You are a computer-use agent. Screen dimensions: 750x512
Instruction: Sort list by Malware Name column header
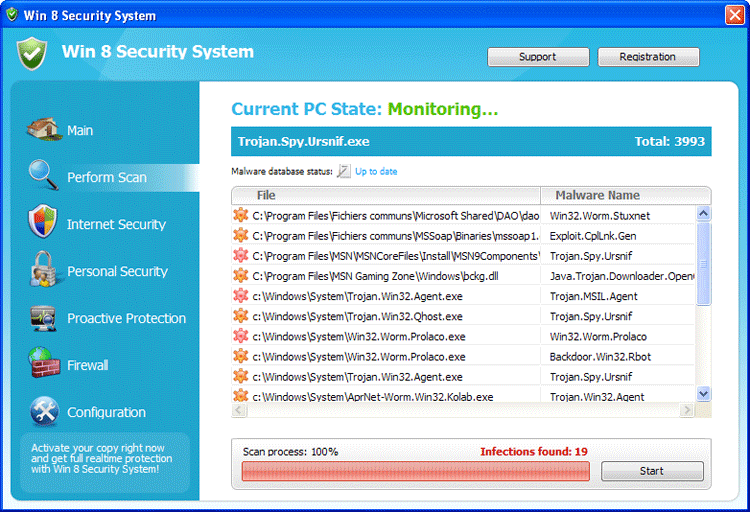[x=597, y=195]
